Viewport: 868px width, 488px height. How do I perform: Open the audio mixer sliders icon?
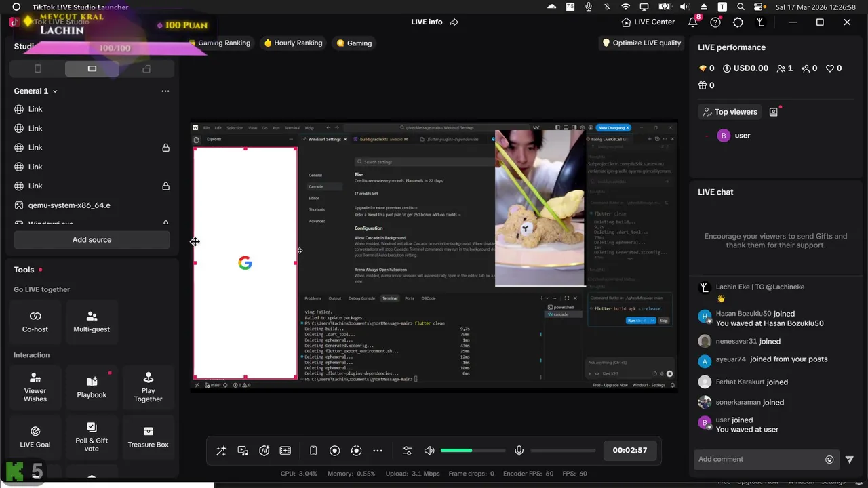point(408,451)
